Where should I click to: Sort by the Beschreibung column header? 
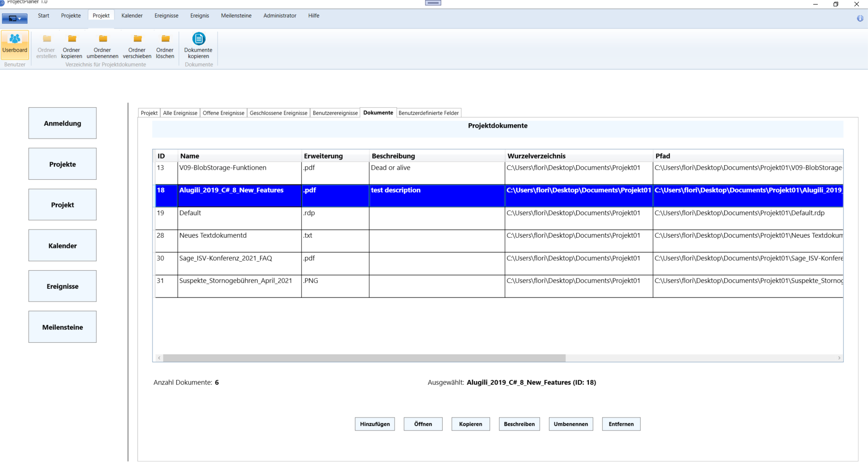tap(437, 156)
